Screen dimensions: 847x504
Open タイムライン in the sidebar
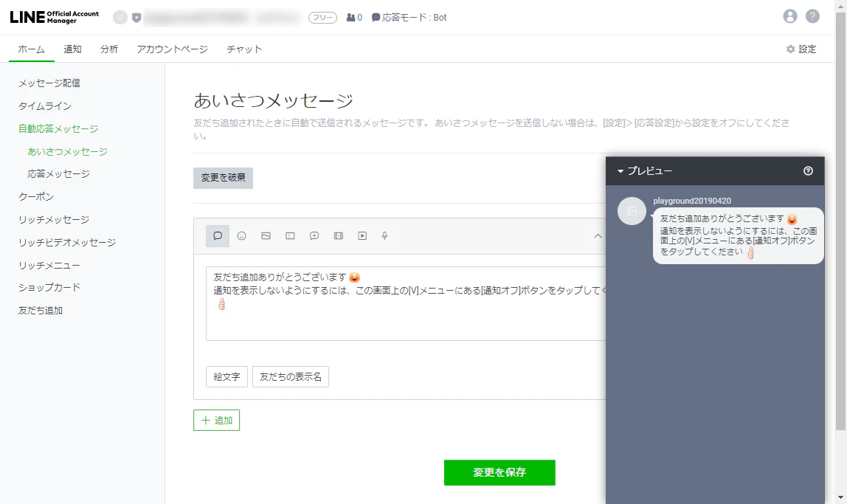45,106
